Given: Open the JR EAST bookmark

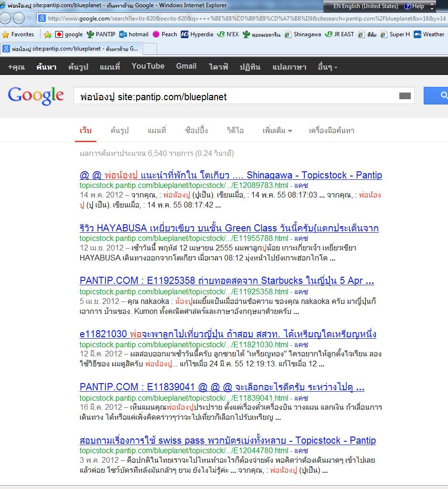Looking at the screenshot, I should [339, 34].
